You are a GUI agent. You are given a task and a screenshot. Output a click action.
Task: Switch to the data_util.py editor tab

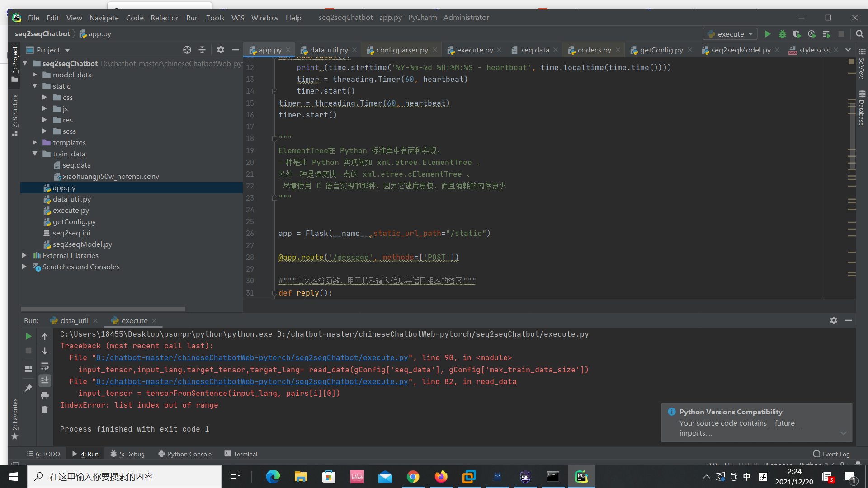328,50
